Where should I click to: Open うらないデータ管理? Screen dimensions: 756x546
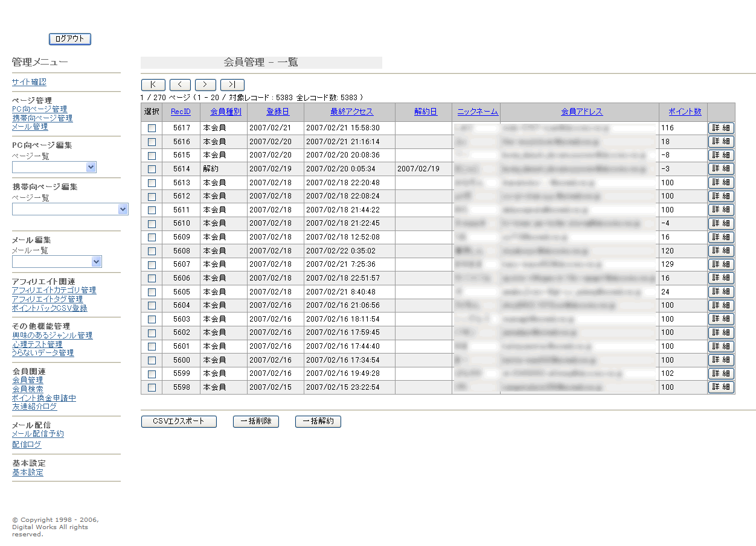pos(43,353)
